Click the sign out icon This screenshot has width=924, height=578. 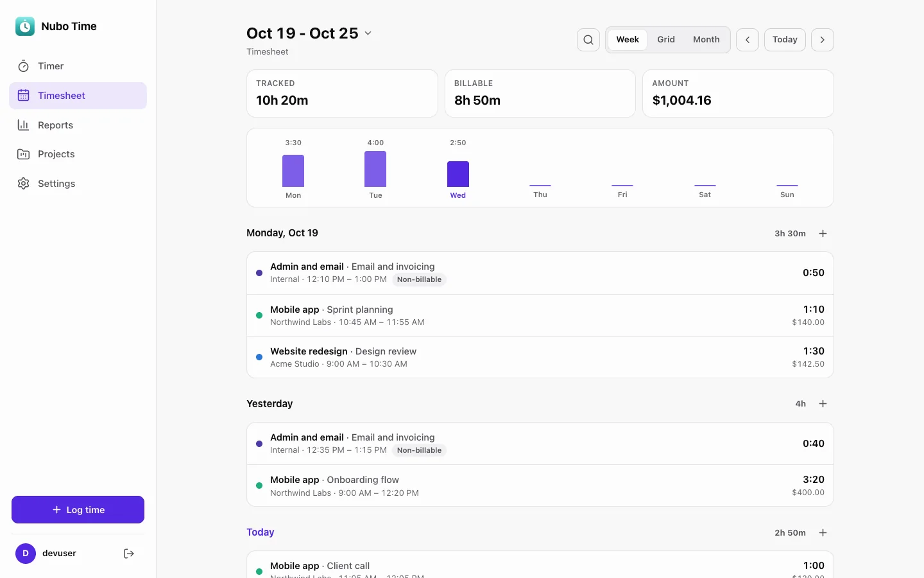tap(129, 554)
